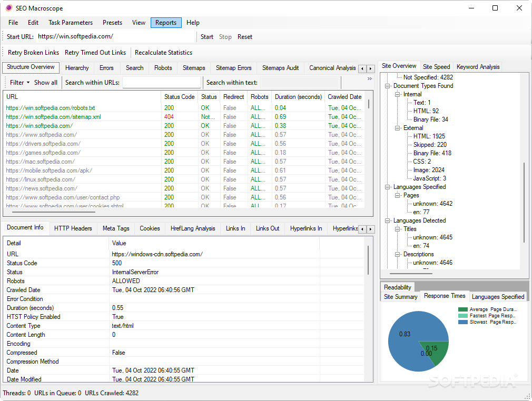Click the Average Page Duration legend swatch

pyautogui.click(x=463, y=309)
